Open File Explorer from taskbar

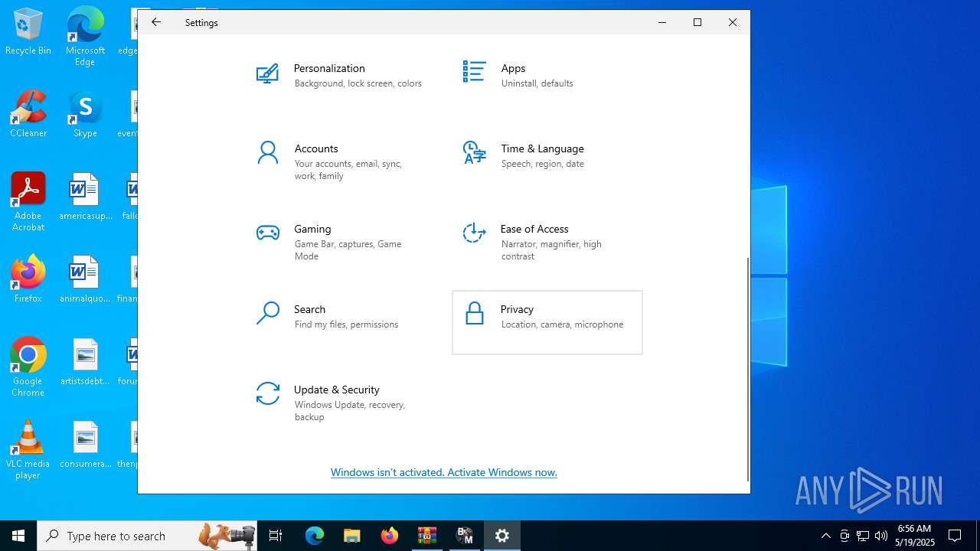click(351, 536)
